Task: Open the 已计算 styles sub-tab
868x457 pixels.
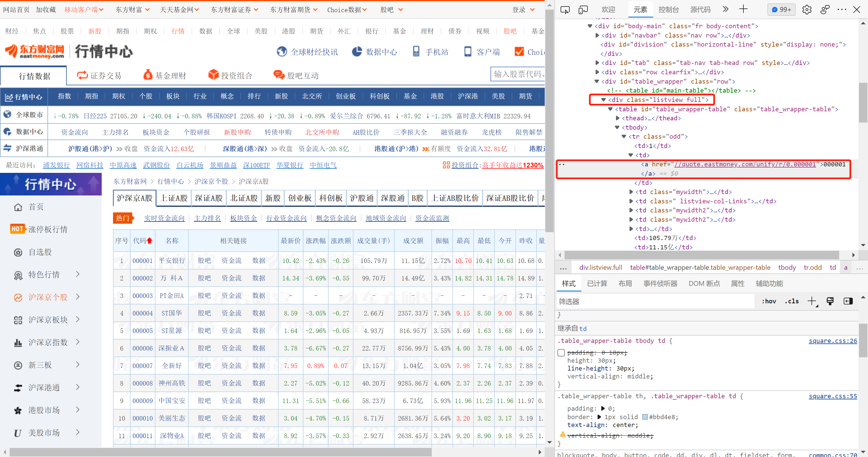Action: (x=597, y=284)
